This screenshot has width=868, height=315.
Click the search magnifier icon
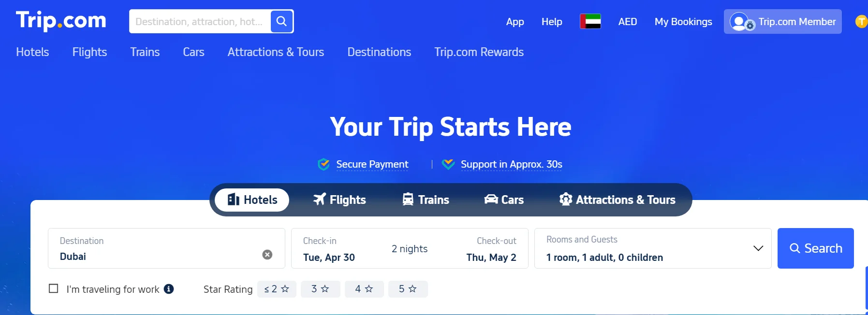click(x=282, y=21)
